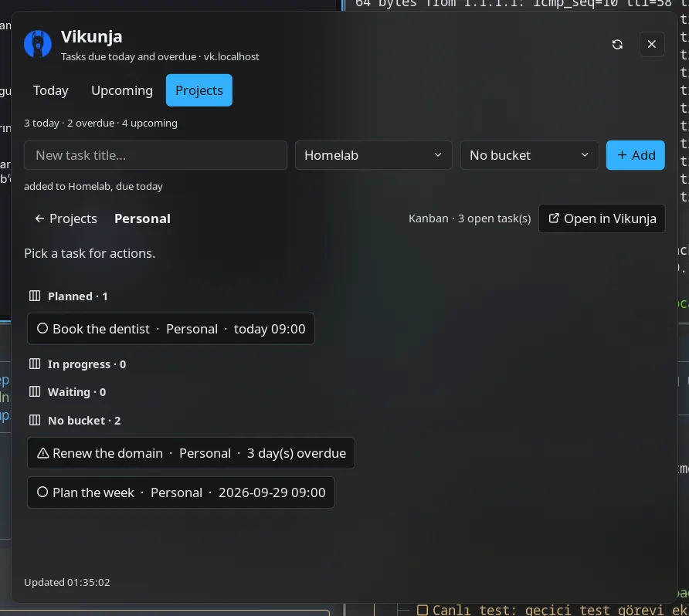Click the In progress · 0 heading
Viewport: 689px width, 616px height.
(x=87, y=364)
